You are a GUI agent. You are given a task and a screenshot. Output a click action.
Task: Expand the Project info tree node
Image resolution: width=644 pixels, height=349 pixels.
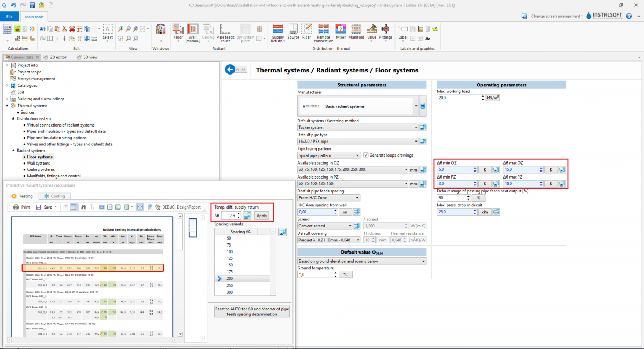(7, 65)
